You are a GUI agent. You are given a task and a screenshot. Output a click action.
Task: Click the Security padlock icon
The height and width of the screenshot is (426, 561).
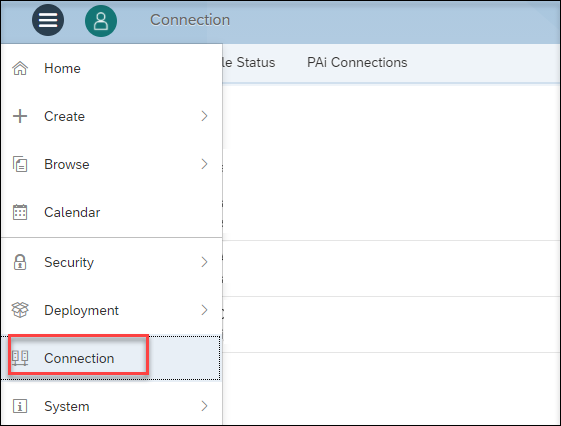coord(20,262)
